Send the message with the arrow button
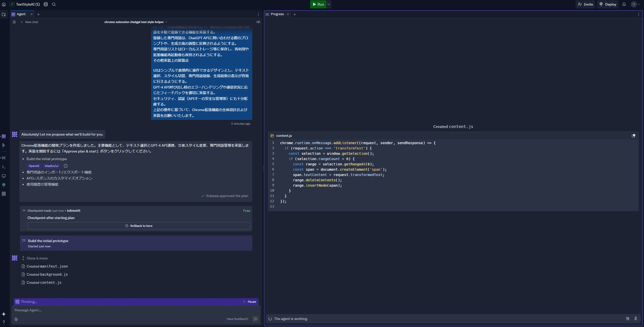 [x=255, y=319]
